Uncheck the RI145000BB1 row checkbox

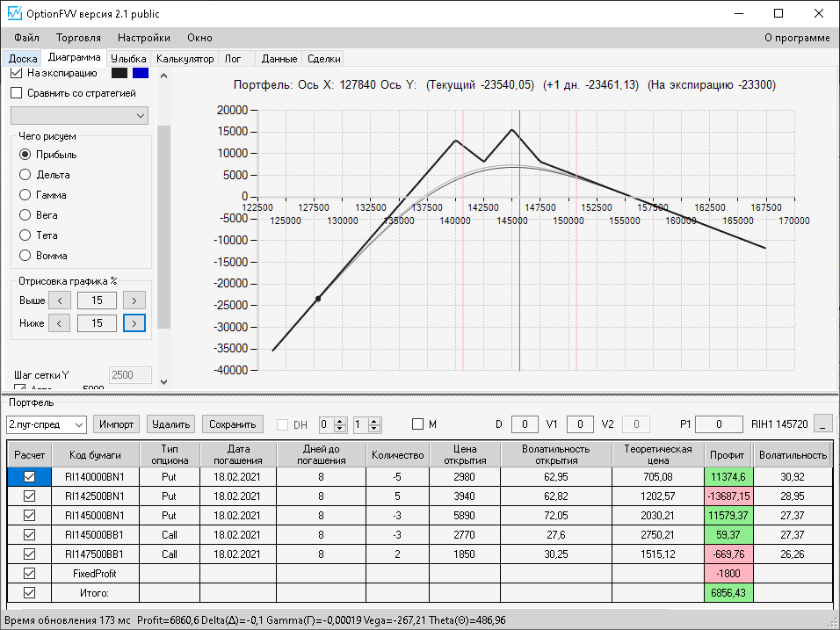coord(30,534)
